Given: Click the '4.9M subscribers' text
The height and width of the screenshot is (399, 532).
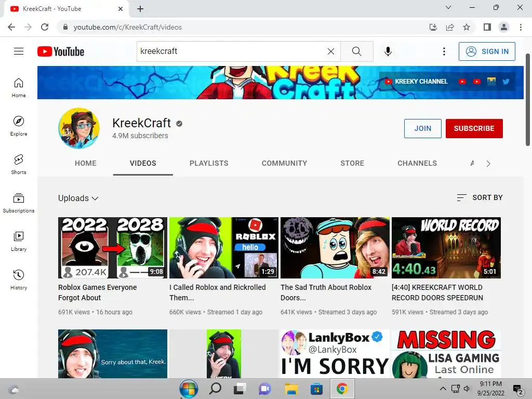Looking at the screenshot, I should [x=140, y=136].
